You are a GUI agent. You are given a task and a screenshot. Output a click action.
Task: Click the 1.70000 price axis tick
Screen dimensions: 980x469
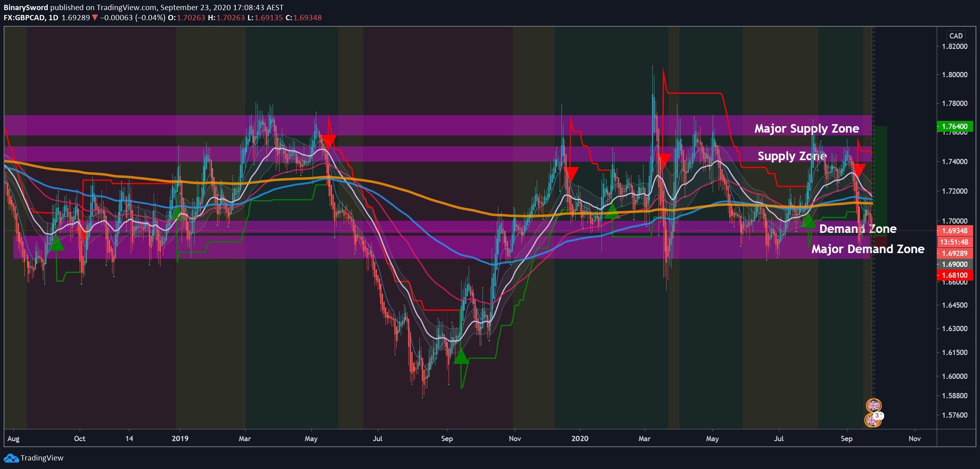click(x=955, y=221)
